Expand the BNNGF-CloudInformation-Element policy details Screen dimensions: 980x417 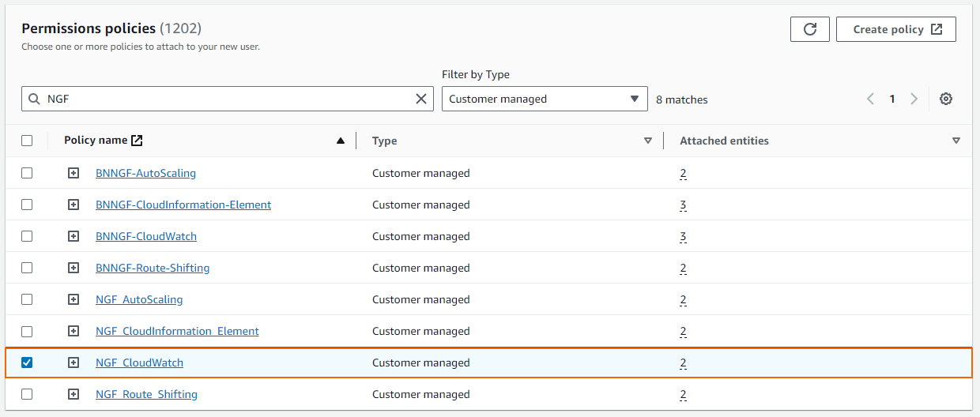click(x=73, y=205)
